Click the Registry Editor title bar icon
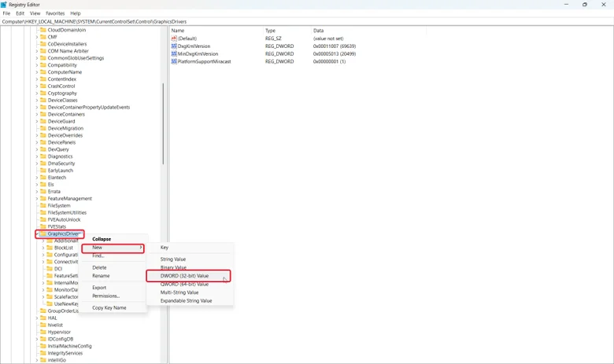Screen dimensions: 614x364 point(4,5)
